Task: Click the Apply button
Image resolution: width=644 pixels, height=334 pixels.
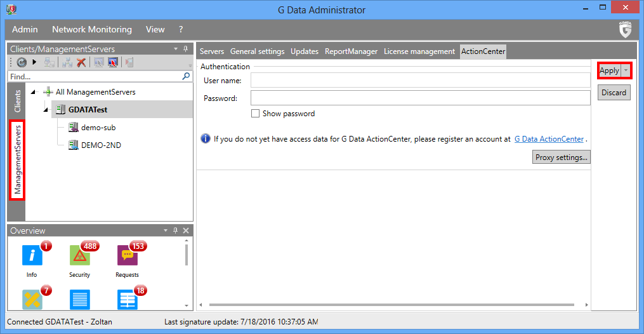Action: (610, 70)
